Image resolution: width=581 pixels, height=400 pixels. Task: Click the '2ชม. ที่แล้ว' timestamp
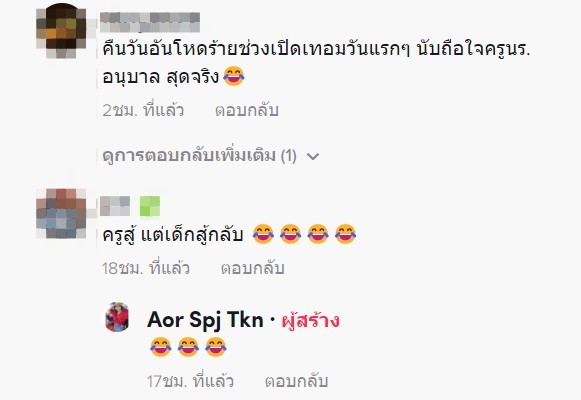coord(143,110)
